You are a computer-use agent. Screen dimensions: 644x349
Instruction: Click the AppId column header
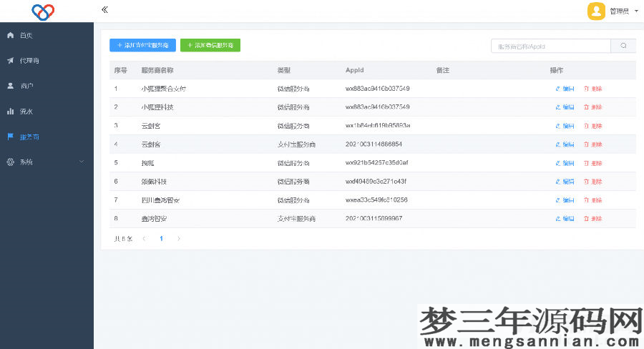click(354, 70)
